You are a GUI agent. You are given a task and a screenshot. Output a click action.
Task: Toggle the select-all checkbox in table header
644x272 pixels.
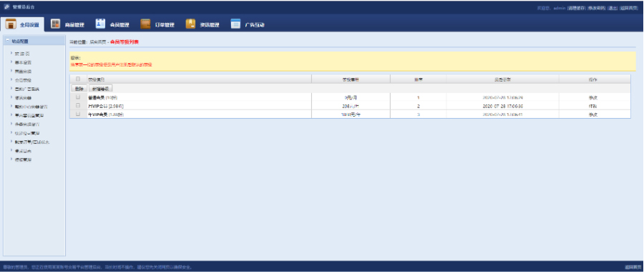click(78, 79)
